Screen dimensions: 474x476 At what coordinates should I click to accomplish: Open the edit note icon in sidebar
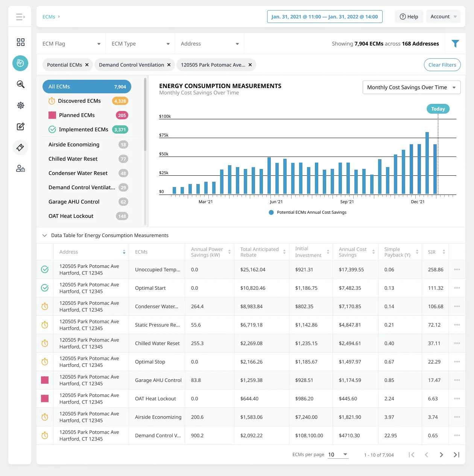click(21, 126)
